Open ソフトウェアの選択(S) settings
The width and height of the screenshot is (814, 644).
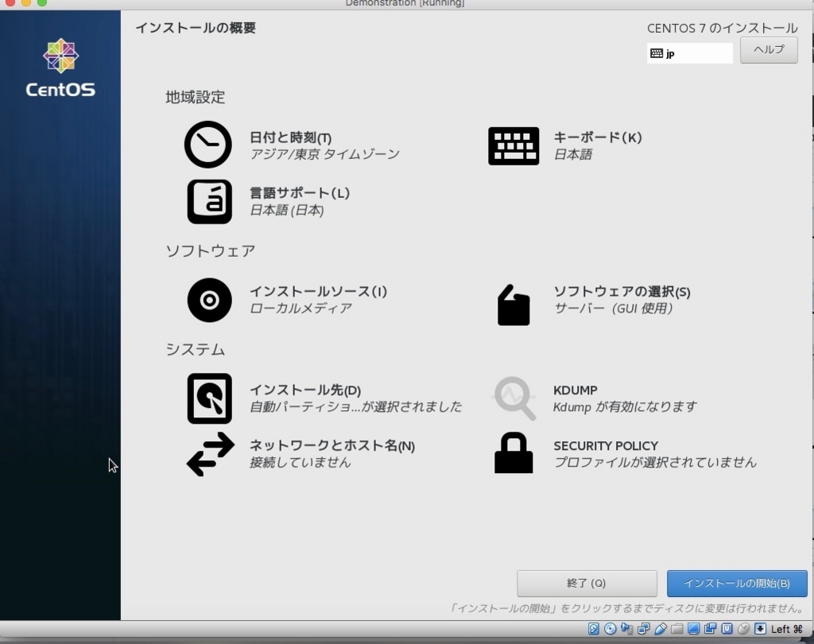point(622,291)
